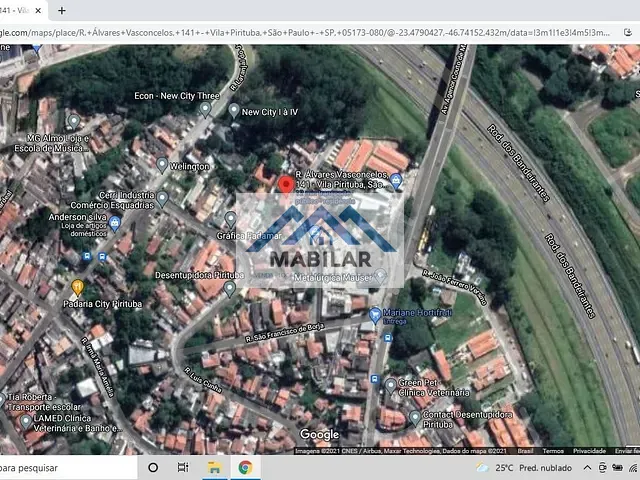Click the Padaria City Pirituba restaurant icon

(77, 287)
